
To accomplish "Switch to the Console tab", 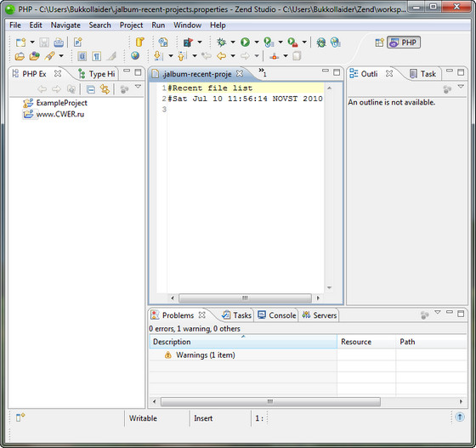I will pyautogui.click(x=276, y=315).
